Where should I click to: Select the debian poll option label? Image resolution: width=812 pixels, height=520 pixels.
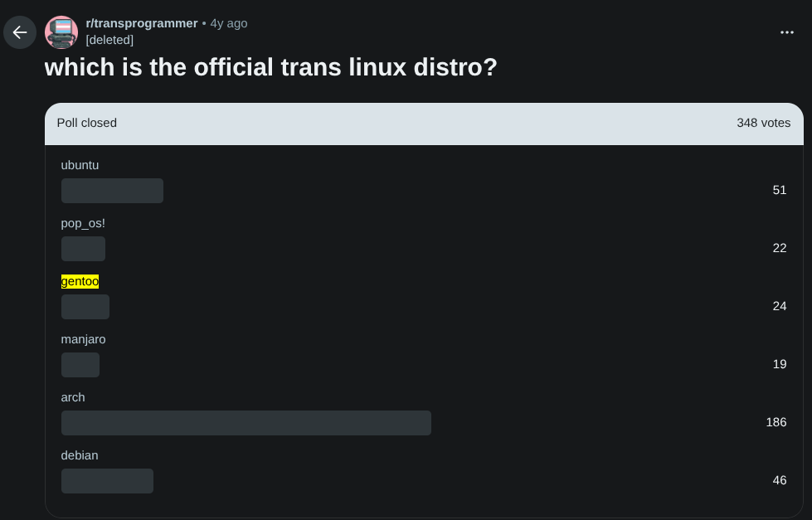click(80, 455)
